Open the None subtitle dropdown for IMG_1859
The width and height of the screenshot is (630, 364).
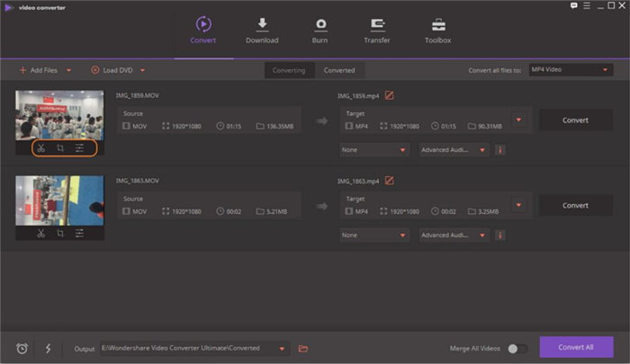(374, 150)
